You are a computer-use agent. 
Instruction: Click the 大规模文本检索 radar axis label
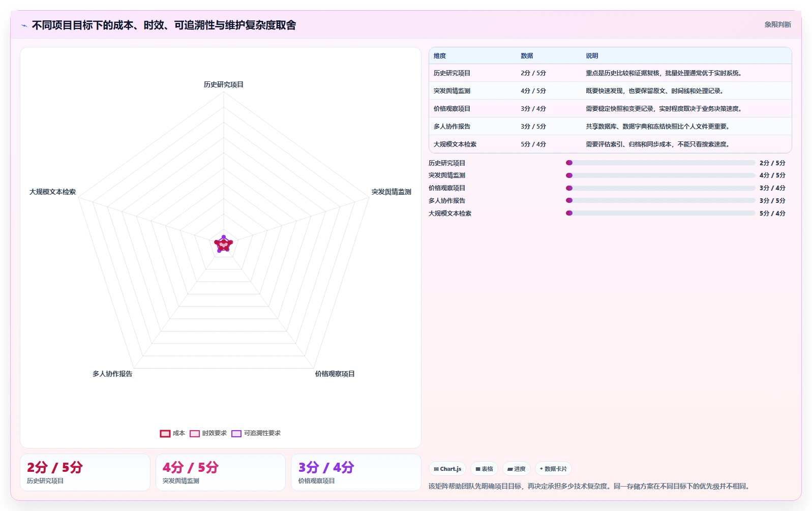[52, 192]
